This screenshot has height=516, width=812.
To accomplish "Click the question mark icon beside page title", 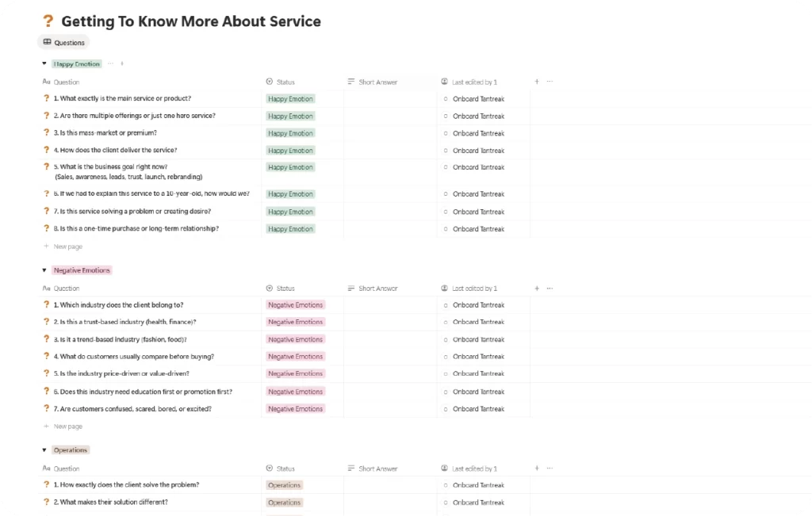I will click(48, 21).
